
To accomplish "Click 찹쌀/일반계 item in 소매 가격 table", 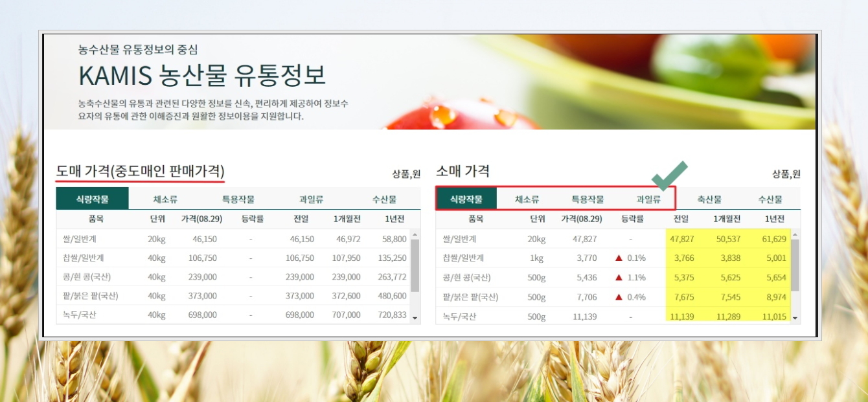I will click(463, 258).
